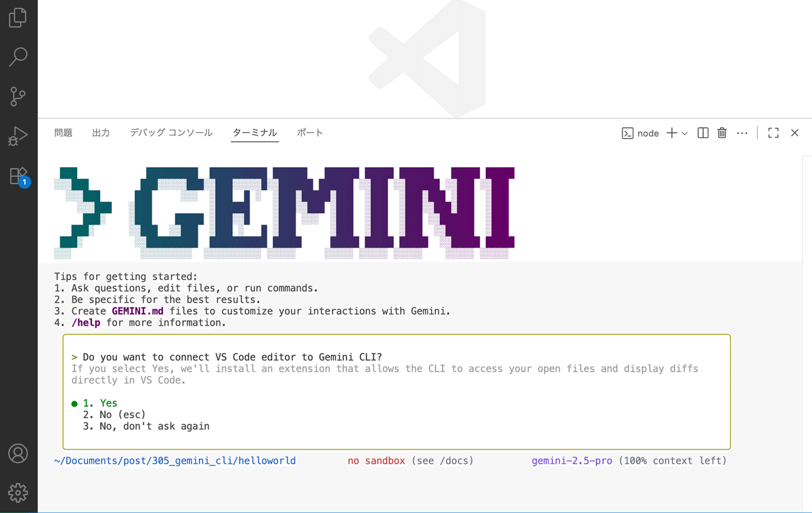Open the helloworld workspace path link
The image size is (812, 513).
tap(175, 460)
